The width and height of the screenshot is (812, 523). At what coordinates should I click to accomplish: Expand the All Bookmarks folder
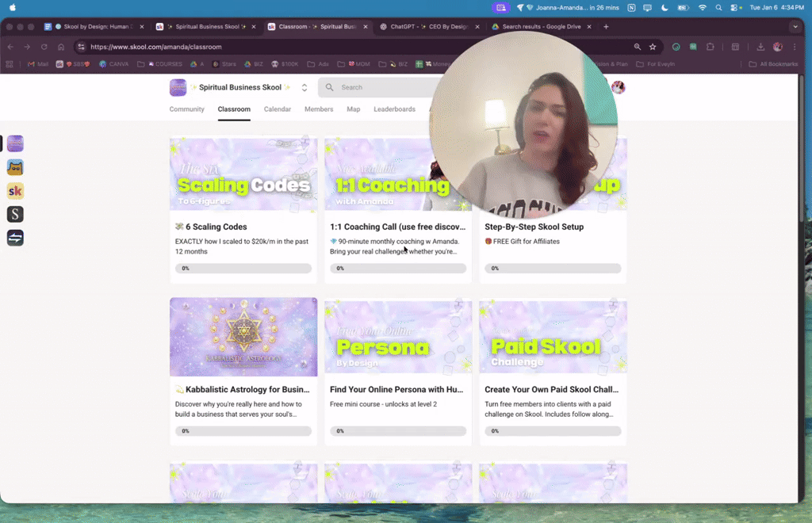774,64
